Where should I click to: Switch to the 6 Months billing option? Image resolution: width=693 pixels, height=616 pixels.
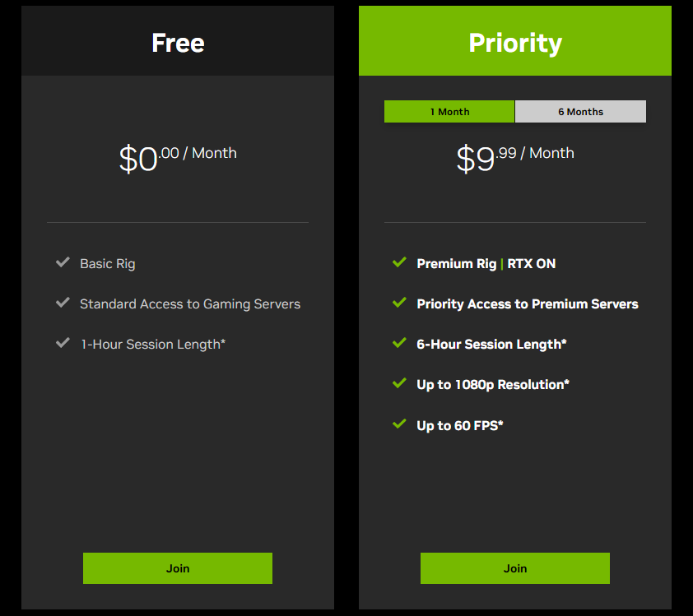pos(580,112)
